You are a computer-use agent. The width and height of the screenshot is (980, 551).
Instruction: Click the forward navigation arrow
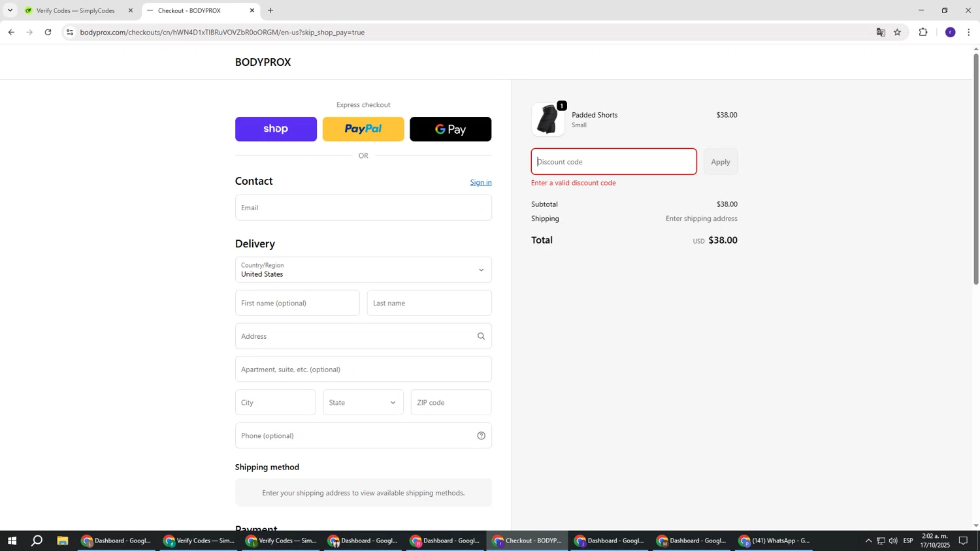[29, 32]
